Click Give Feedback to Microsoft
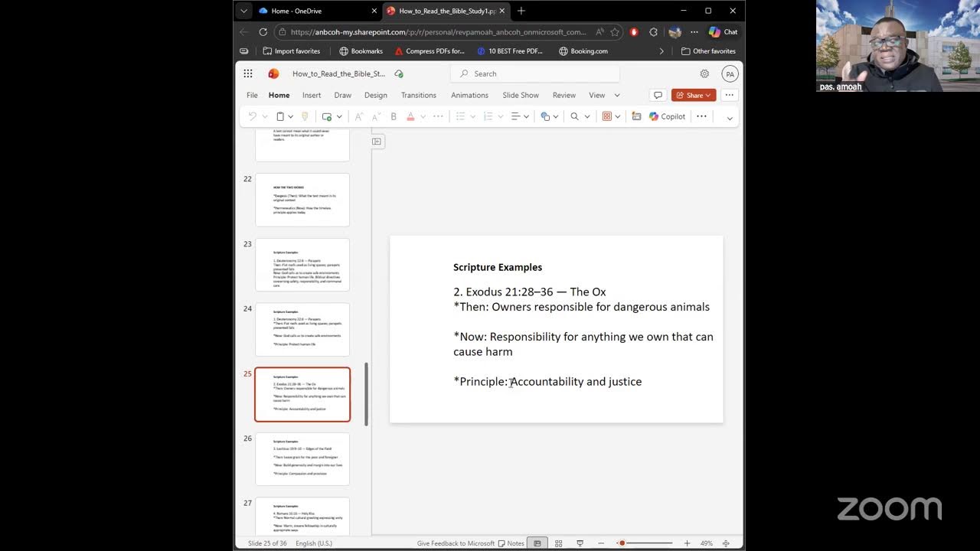 click(x=456, y=543)
